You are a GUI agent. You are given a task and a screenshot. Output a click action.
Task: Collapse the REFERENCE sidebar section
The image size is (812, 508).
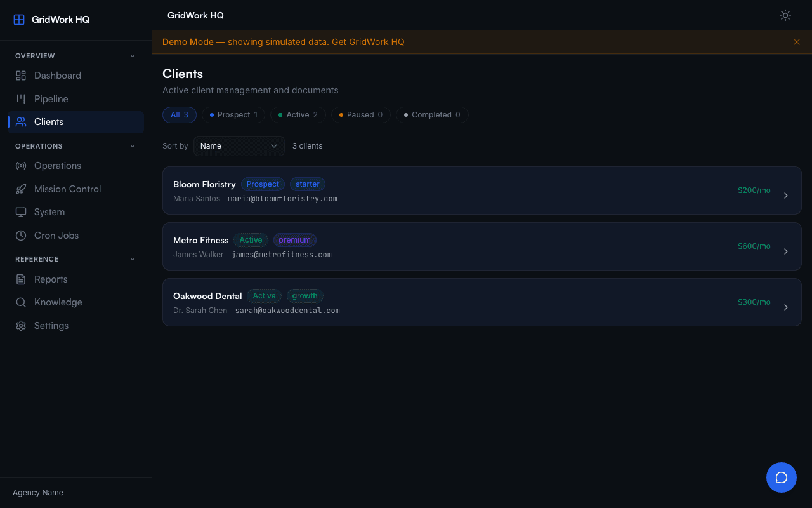point(132,258)
